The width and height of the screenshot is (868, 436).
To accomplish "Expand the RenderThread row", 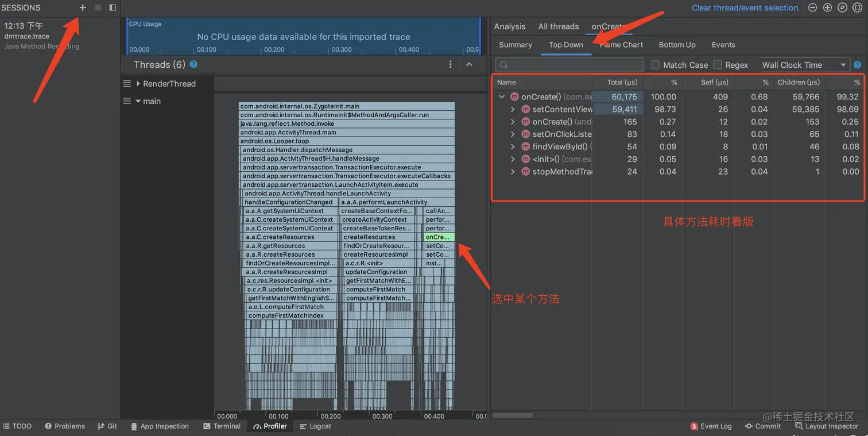I will pyautogui.click(x=138, y=83).
